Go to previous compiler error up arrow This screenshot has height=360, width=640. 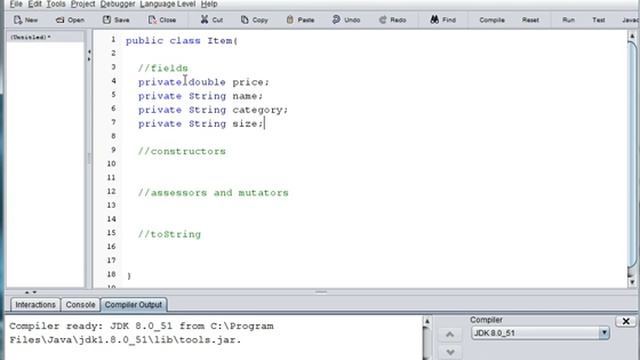tap(450, 335)
